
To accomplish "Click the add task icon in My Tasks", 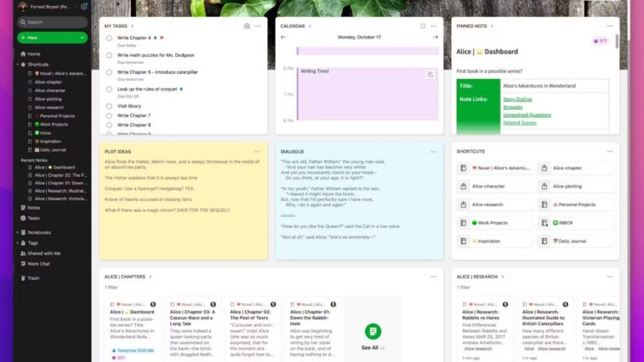I will coord(247,26).
